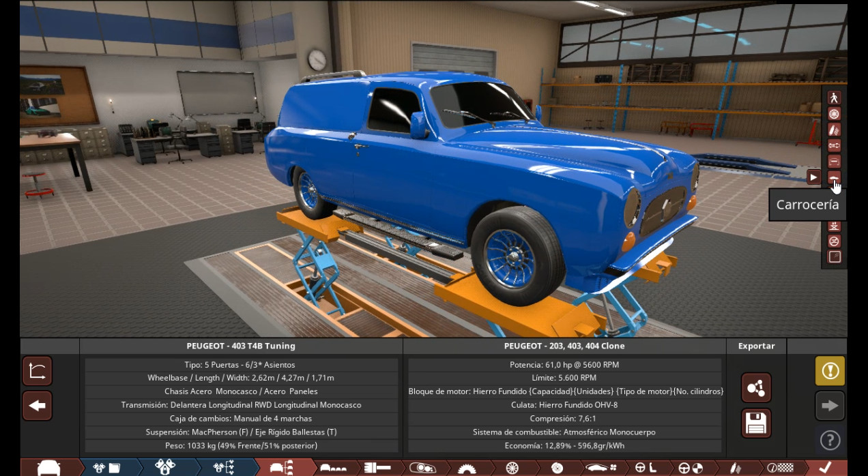
Task: Click the 'Economía: 12,89%' row
Action: click(564, 446)
